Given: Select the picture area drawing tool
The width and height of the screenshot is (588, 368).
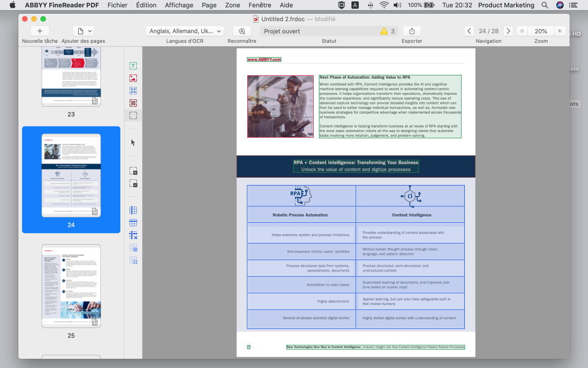Looking at the screenshot, I should [133, 78].
